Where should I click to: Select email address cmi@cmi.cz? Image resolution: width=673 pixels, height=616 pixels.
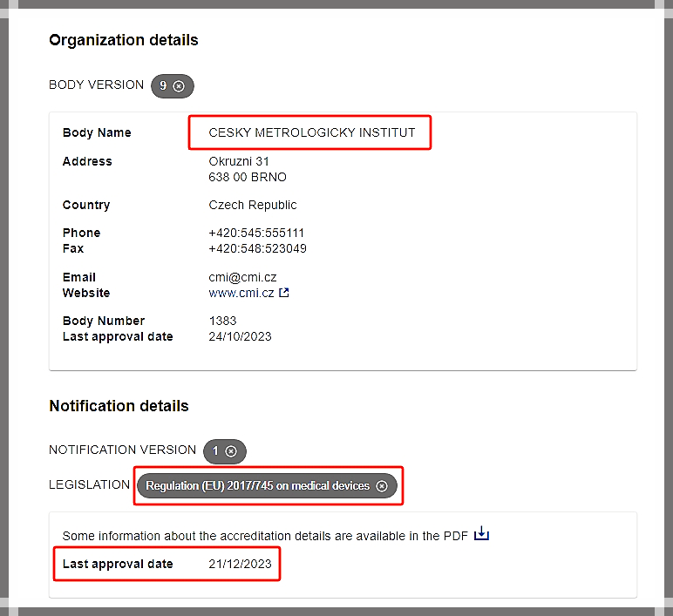242,277
